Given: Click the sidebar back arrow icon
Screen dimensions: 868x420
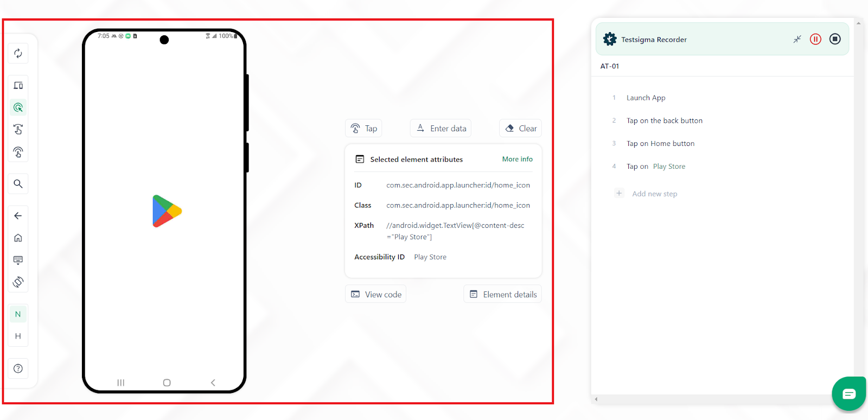Looking at the screenshot, I should [x=18, y=215].
